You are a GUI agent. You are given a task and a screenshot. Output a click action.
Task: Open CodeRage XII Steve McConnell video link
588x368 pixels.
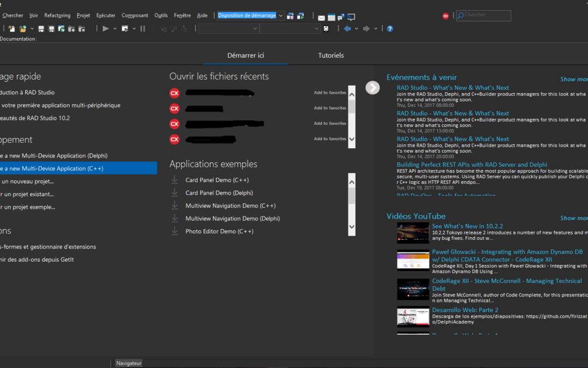507,285
